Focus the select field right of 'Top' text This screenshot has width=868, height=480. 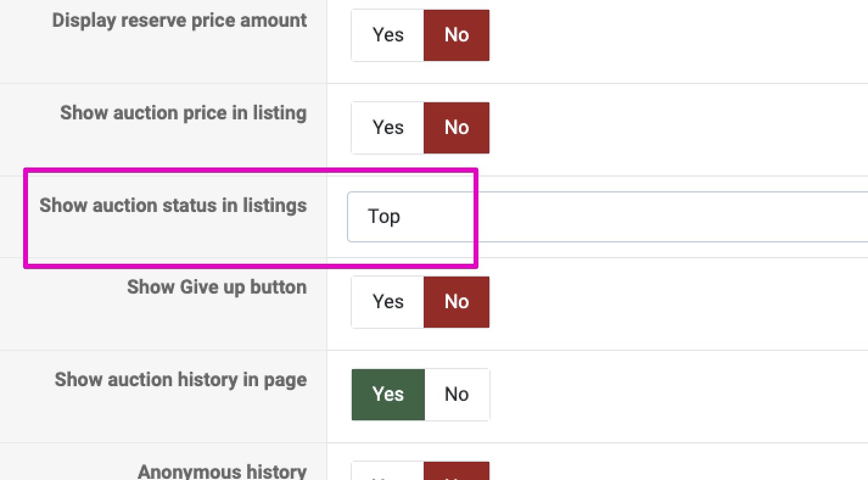(609, 216)
